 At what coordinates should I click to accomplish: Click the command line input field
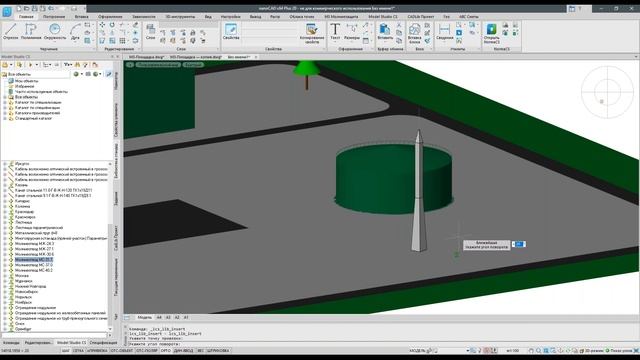click(384, 344)
